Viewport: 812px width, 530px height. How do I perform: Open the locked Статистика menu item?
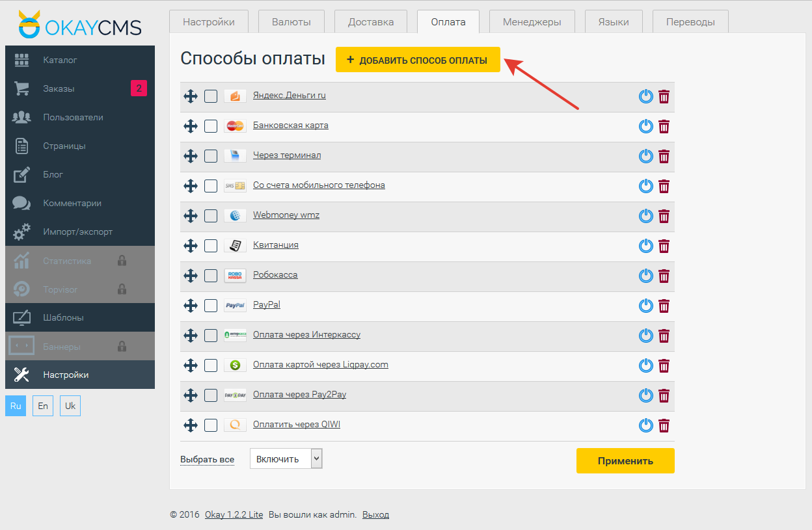[x=80, y=261]
